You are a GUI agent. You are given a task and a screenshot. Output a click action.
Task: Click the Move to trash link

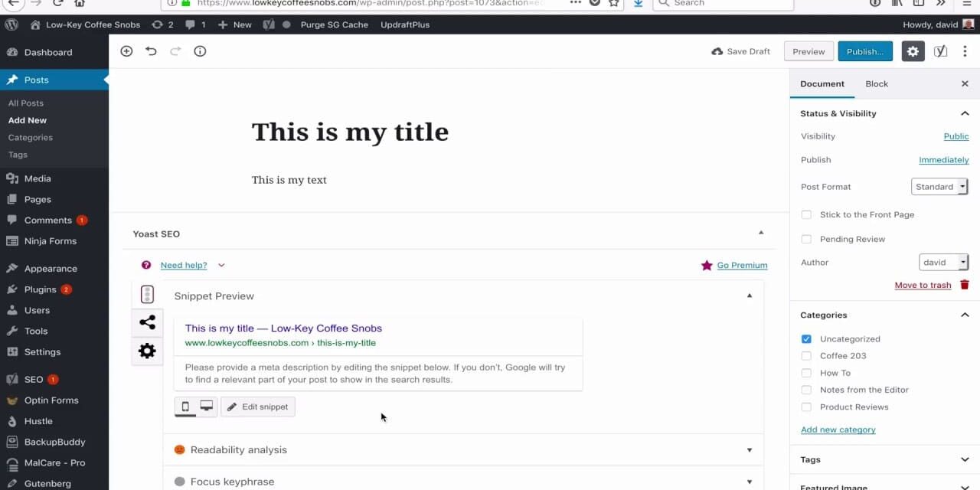coord(923,285)
